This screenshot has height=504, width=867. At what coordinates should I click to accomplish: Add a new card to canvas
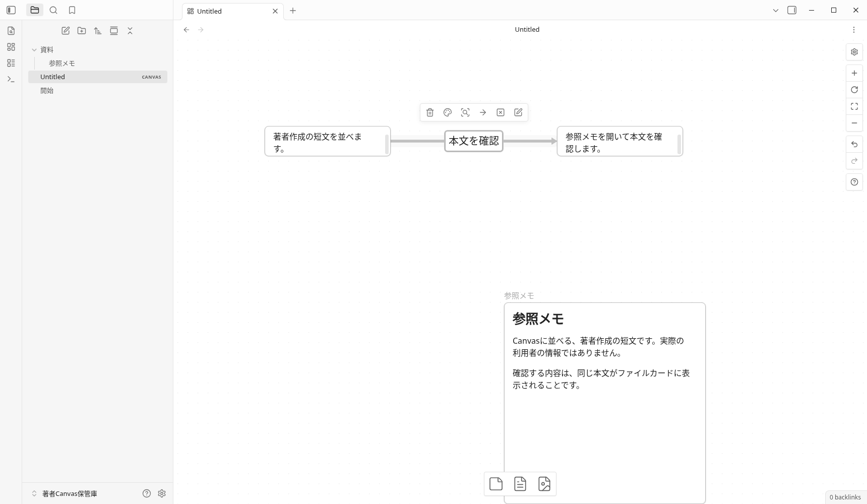496,484
